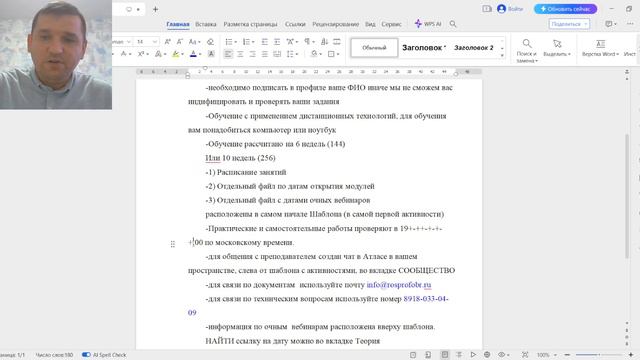Apply the Заголовок 1 style
640x360 pixels.
(x=424, y=48)
